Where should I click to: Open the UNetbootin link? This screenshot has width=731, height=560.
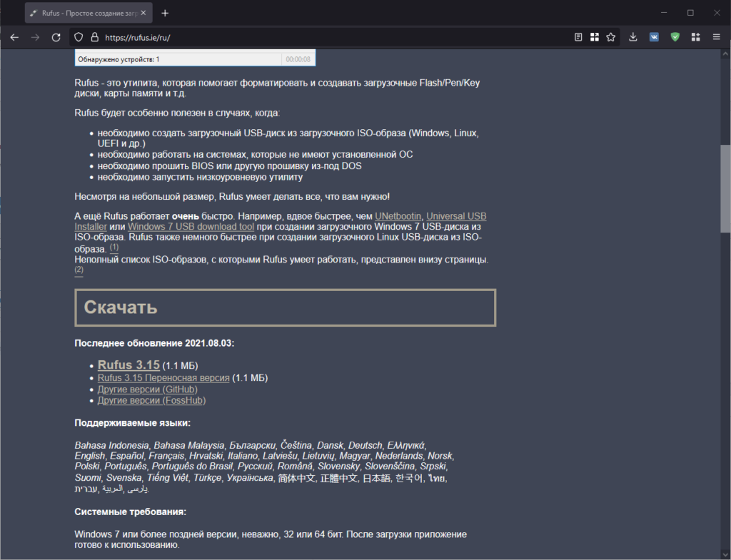pos(398,216)
